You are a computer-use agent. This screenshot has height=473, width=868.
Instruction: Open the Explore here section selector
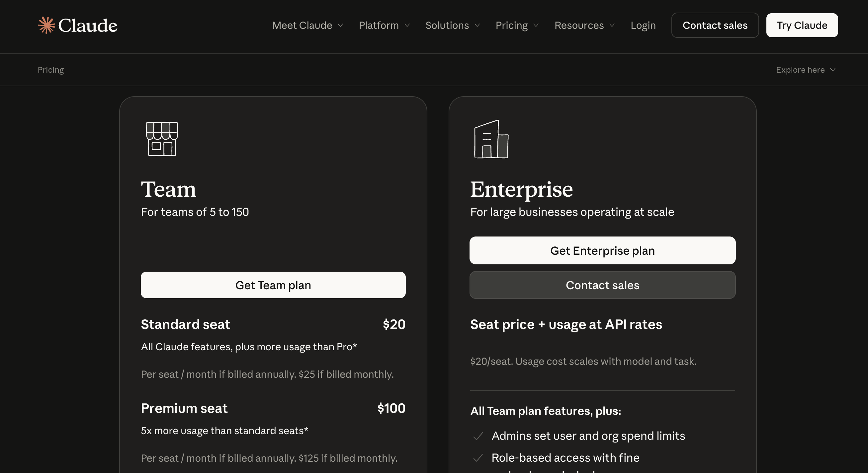coord(806,70)
